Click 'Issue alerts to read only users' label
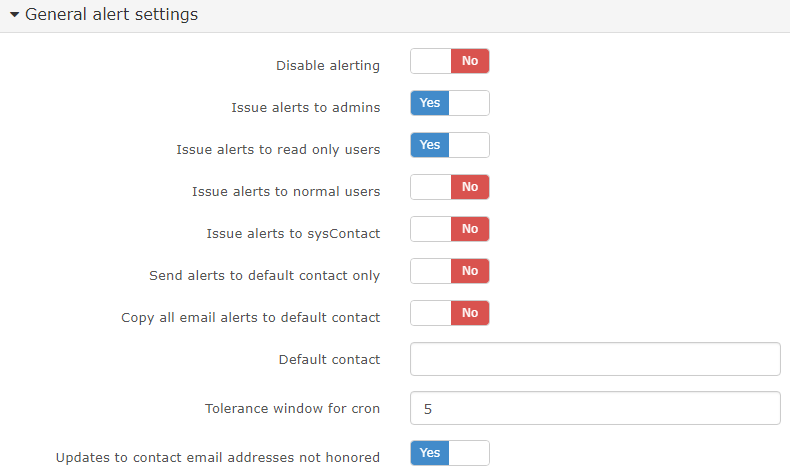 [x=278, y=150]
